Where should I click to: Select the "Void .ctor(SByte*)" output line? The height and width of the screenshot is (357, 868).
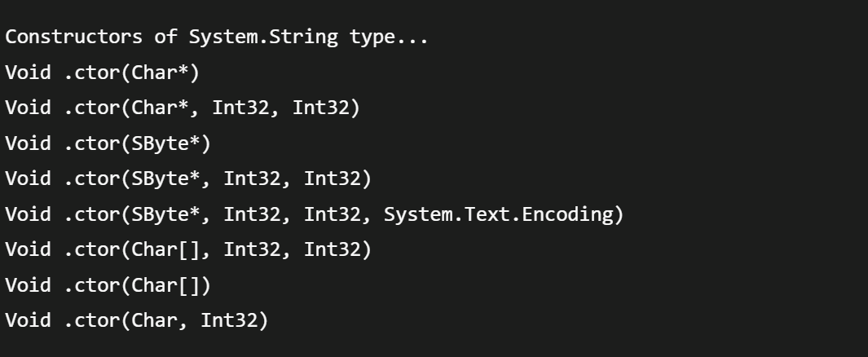click(x=108, y=143)
